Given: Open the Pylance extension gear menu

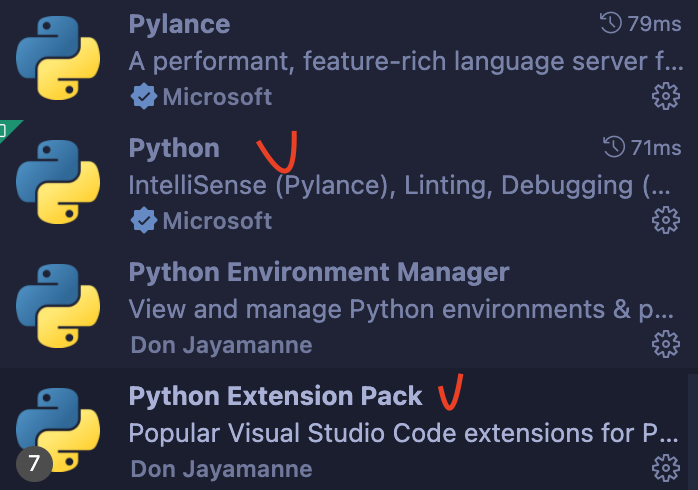Looking at the screenshot, I should [666, 96].
